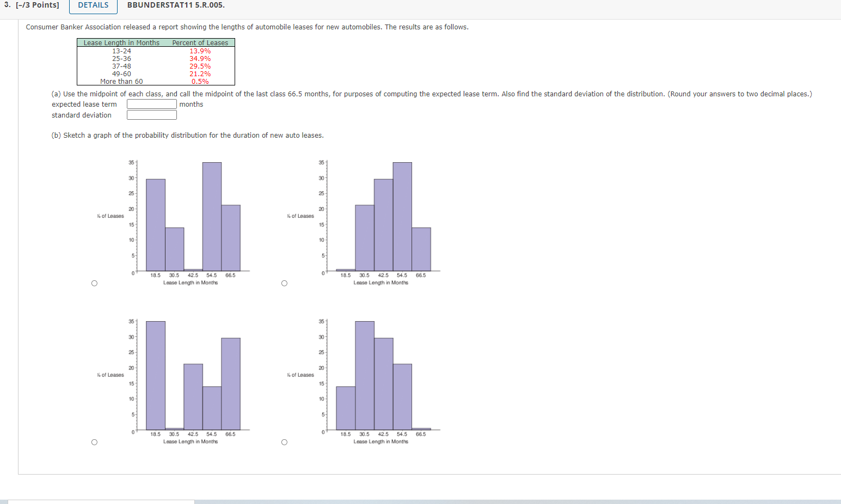Click inside the expected lease term input box
Image resolution: width=841 pixels, height=504 pixels.
[151, 103]
